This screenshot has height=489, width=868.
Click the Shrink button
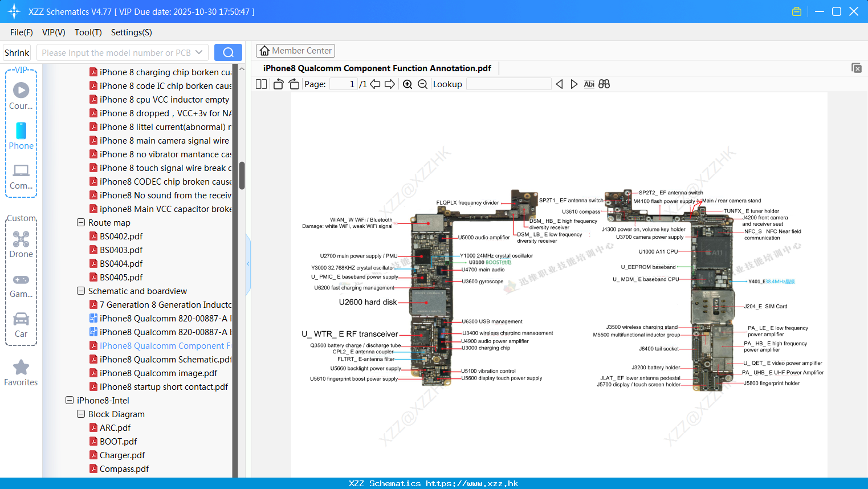pos(17,52)
